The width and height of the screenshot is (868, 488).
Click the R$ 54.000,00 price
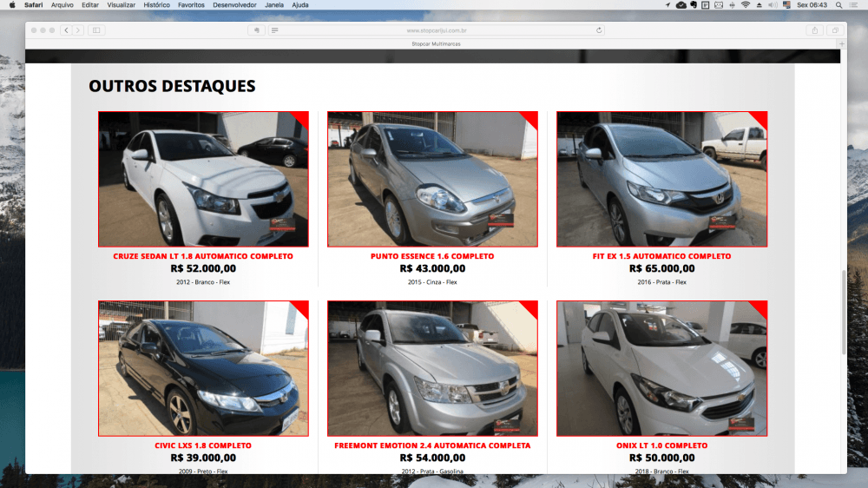(x=432, y=458)
